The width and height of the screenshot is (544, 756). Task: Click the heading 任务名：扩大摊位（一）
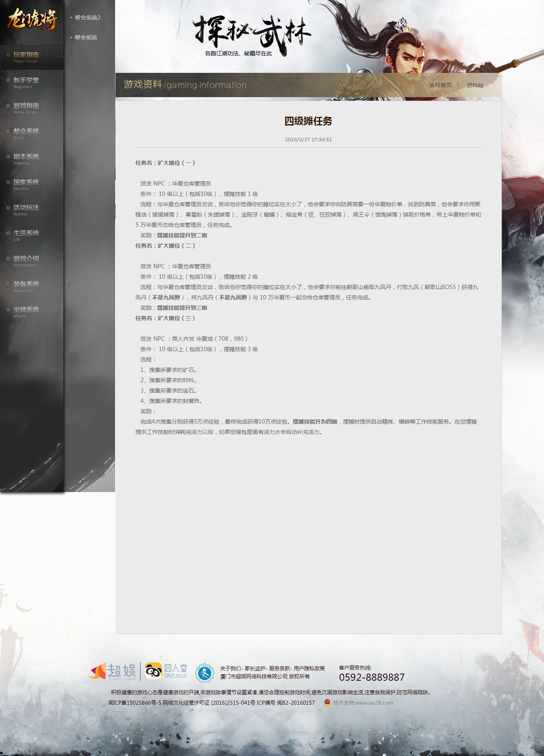pyautogui.click(x=165, y=163)
